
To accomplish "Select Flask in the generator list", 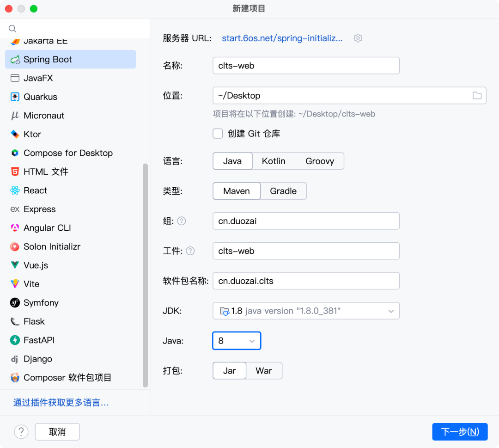I will [x=70, y=321].
